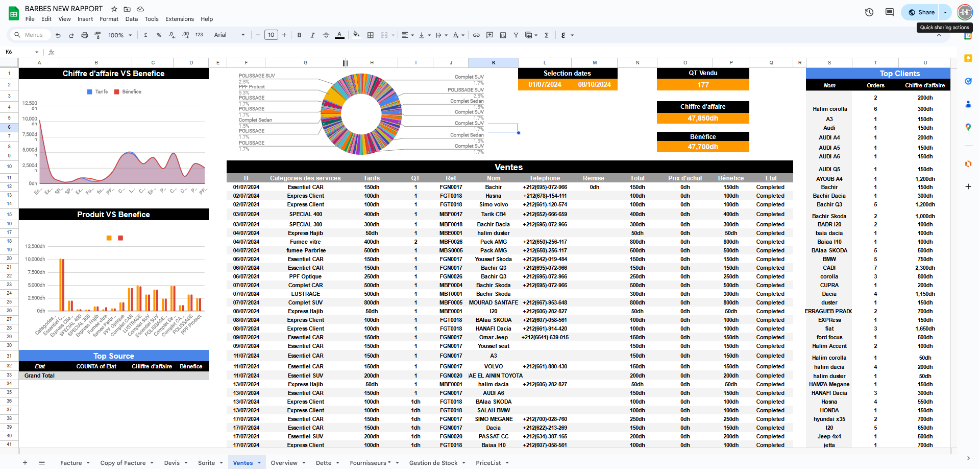This screenshot has width=980, height=469.
Task: Open the fill color picker
Action: 356,35
